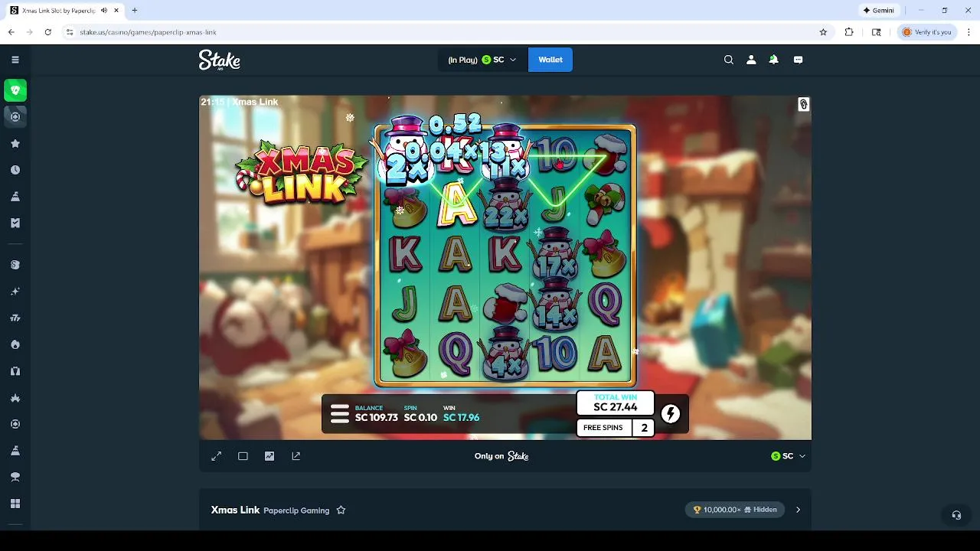Click the lightning bolt turbo spin button

tap(671, 414)
